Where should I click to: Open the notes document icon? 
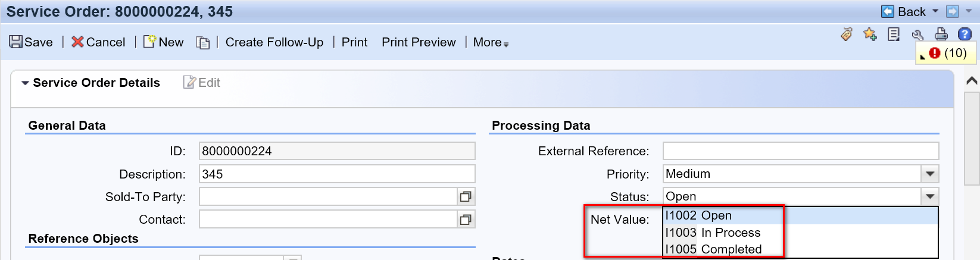894,35
